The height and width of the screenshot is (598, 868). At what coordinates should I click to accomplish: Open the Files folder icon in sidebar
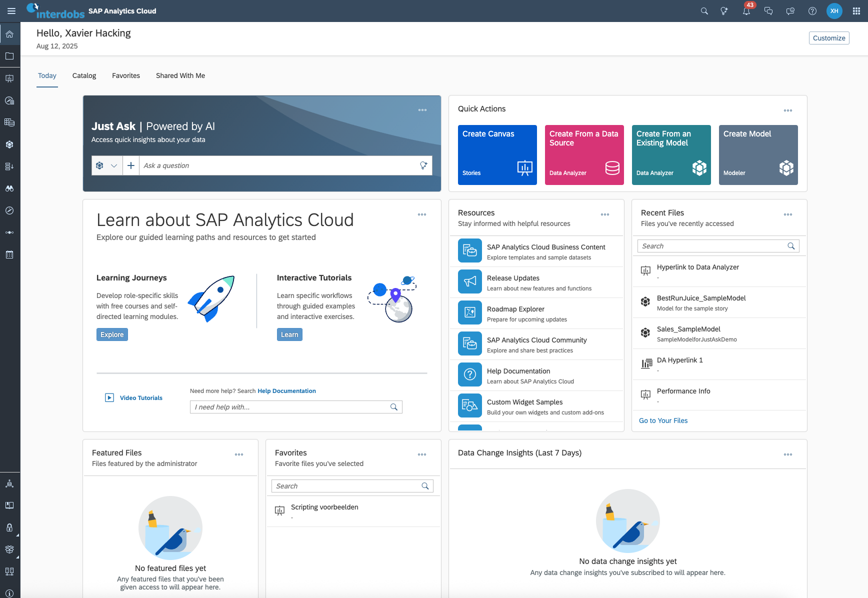(x=10, y=56)
